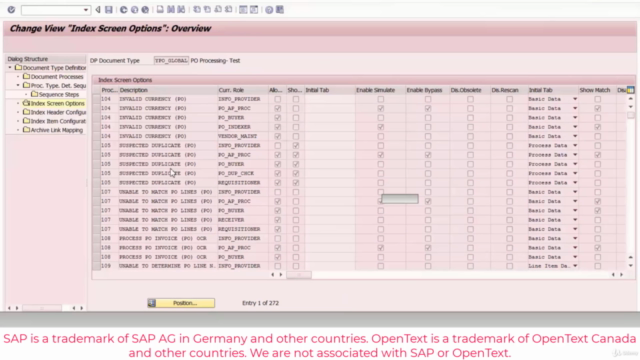Click the yellow Exit icon
This screenshot has height=360, width=640.
coord(134,9)
